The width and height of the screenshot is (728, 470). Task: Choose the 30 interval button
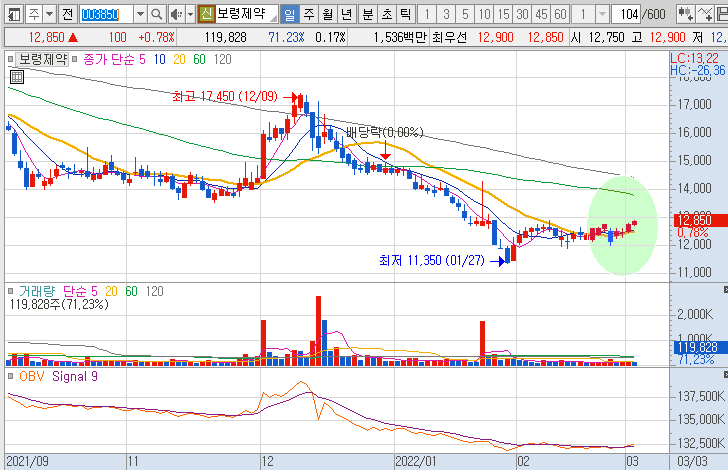coord(522,15)
